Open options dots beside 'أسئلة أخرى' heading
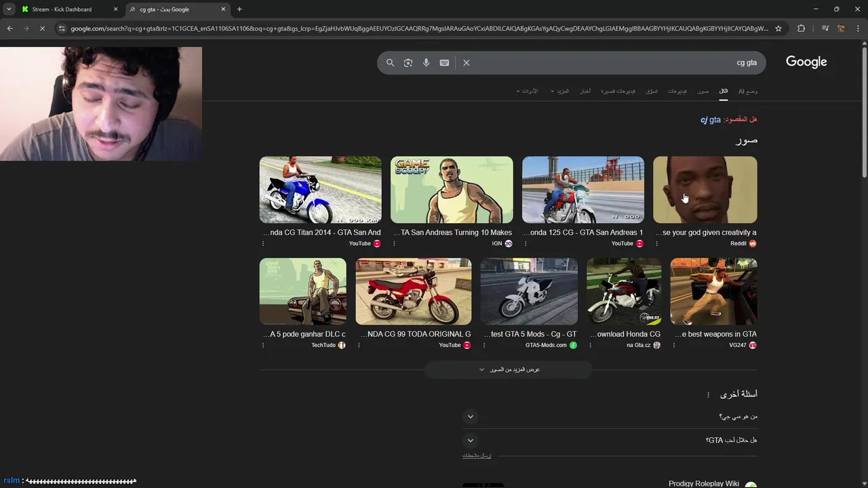 pos(708,394)
